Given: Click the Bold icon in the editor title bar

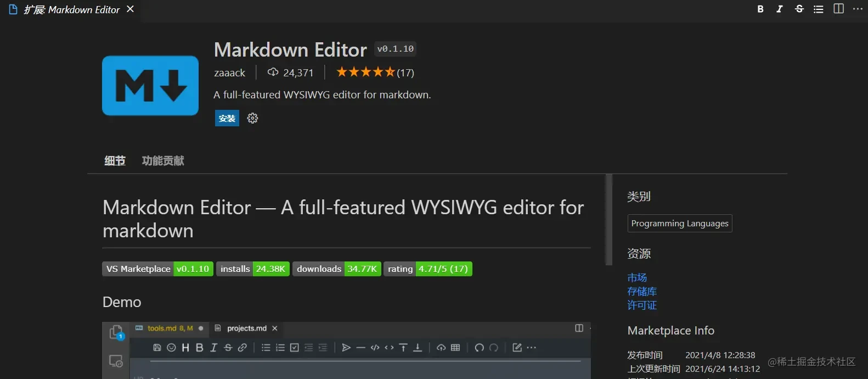Looking at the screenshot, I should pos(760,9).
